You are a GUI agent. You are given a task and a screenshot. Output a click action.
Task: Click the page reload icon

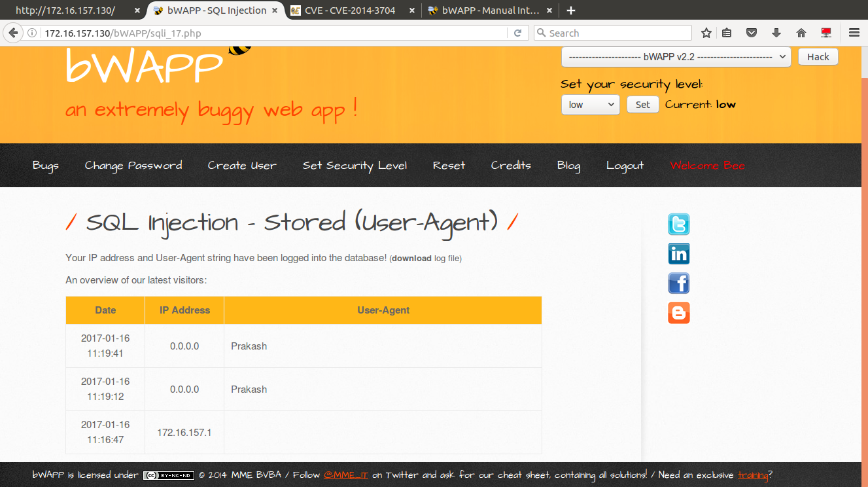(x=517, y=33)
